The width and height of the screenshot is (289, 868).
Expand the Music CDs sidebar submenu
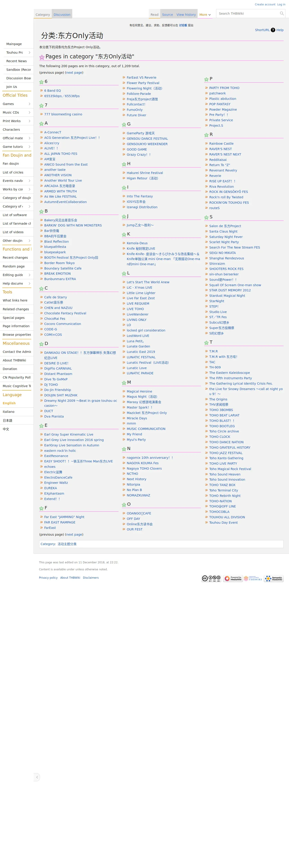(29, 112)
